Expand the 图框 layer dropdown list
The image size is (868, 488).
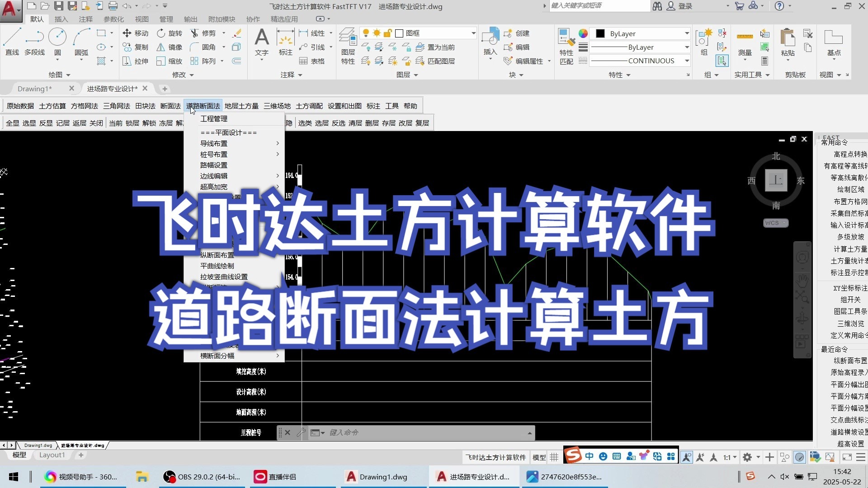click(473, 33)
